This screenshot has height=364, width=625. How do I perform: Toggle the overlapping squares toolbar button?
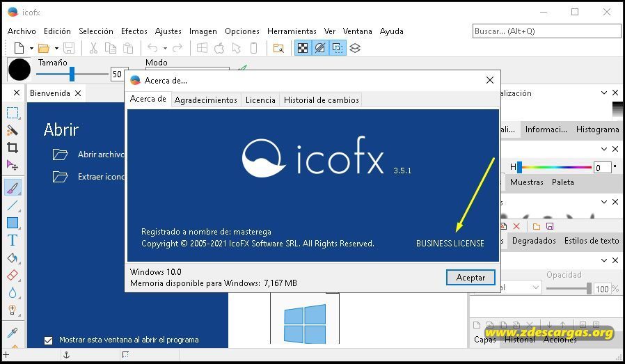[x=338, y=48]
